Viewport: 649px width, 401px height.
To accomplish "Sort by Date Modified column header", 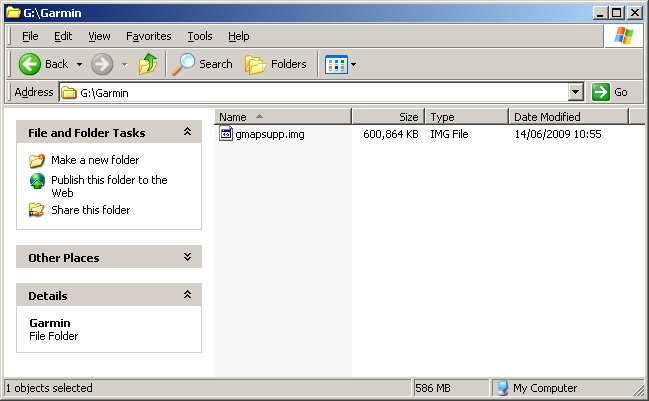I will tap(569, 117).
